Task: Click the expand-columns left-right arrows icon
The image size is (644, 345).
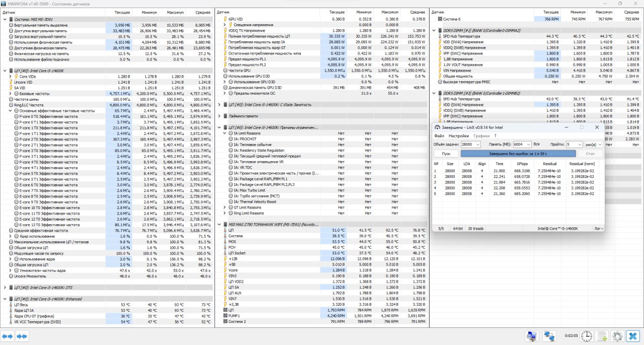Action: coord(8,336)
